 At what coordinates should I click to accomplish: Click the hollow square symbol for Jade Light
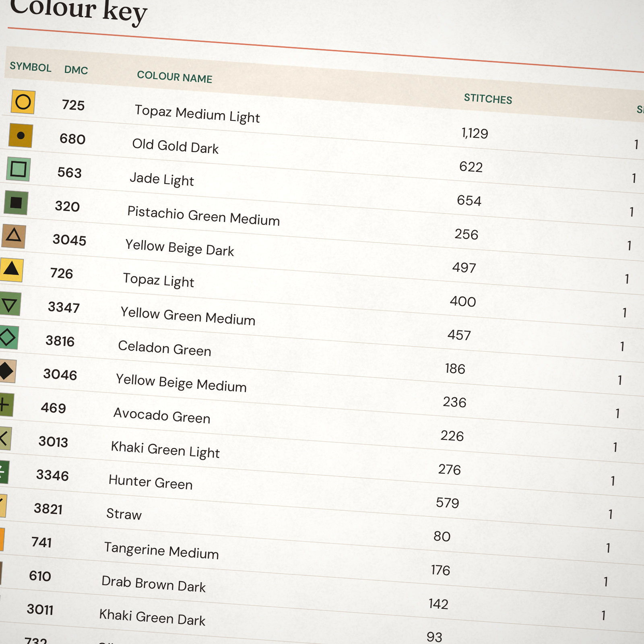(x=18, y=169)
